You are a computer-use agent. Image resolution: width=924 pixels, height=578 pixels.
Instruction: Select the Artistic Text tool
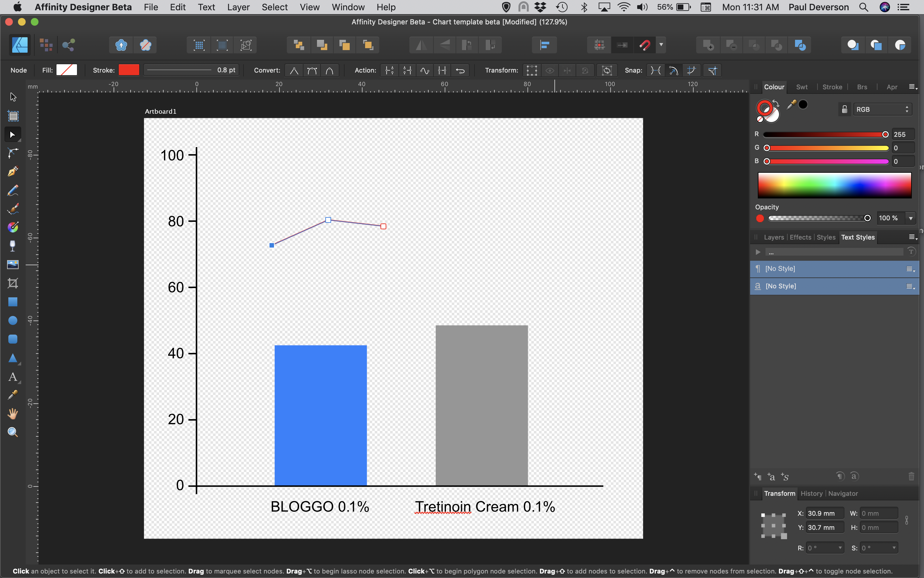(x=13, y=377)
